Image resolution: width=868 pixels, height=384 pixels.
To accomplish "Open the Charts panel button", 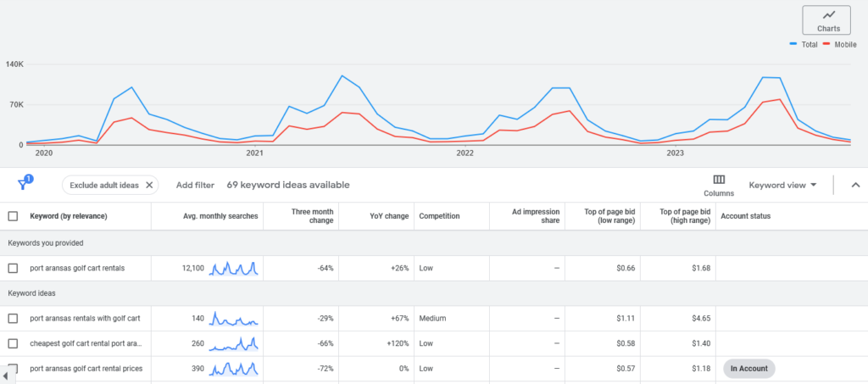I will tap(826, 20).
